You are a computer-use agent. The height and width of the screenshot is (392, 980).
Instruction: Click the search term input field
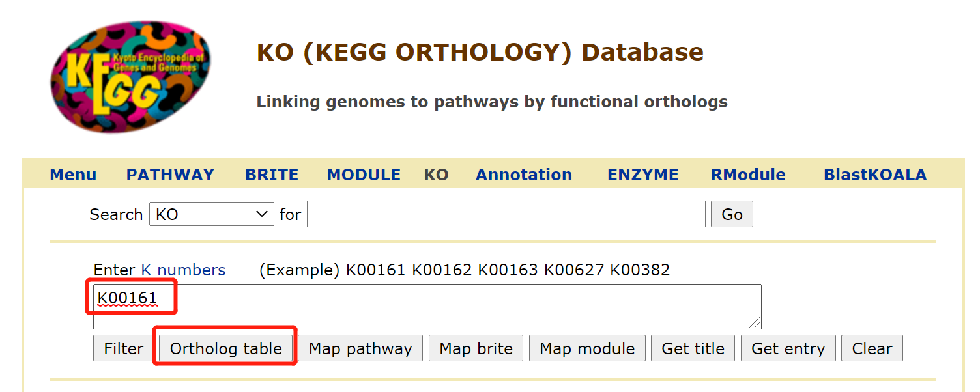coord(506,214)
